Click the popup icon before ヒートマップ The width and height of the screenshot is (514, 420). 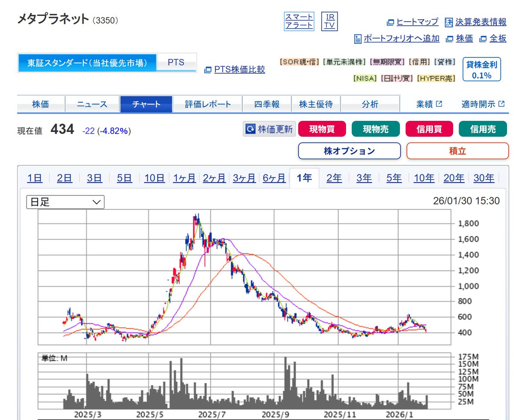390,22
